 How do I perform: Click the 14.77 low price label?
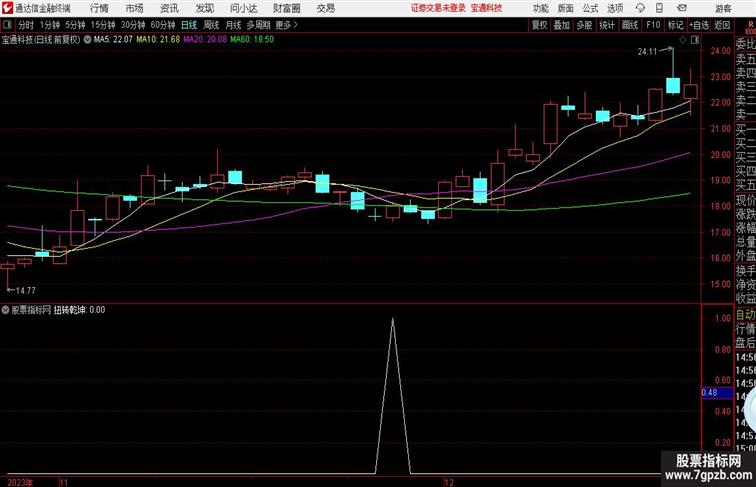(x=26, y=290)
